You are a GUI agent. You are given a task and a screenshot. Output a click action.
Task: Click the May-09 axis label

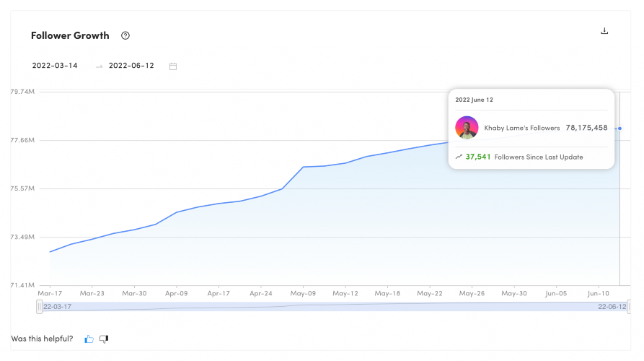(x=303, y=294)
